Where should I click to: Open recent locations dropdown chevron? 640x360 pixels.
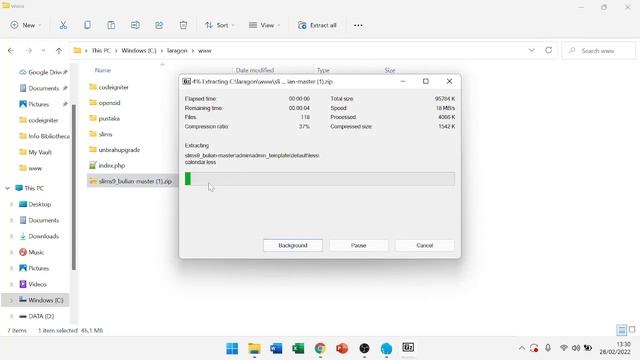click(43, 51)
